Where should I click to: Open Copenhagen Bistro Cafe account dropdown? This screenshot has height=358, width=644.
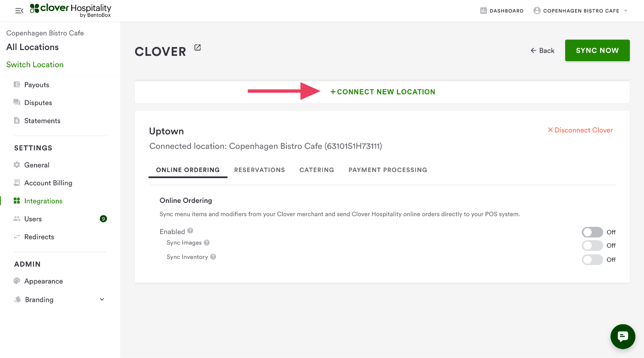click(x=582, y=11)
